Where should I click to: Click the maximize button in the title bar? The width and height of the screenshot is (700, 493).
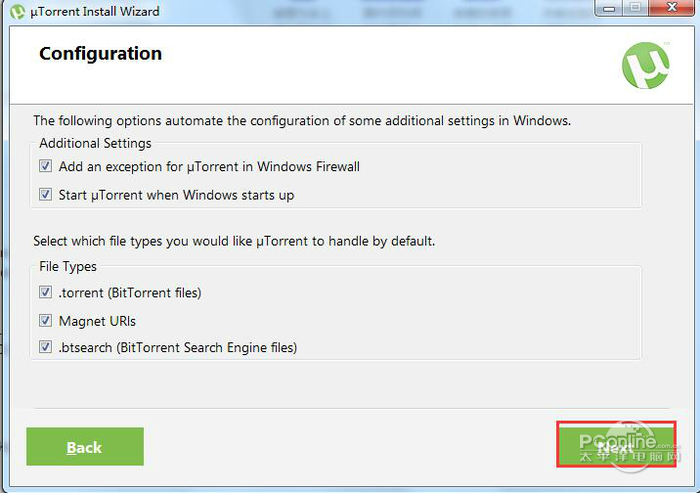(634, 8)
